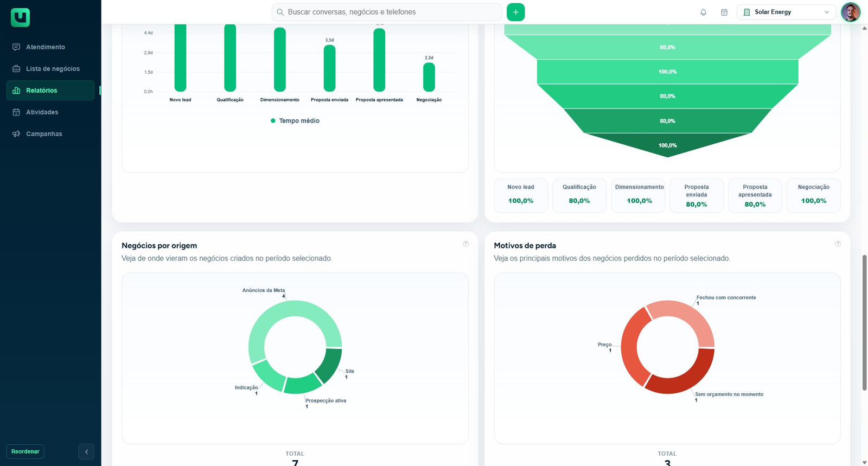Click the Relatórios bar chart icon

pos(16,91)
